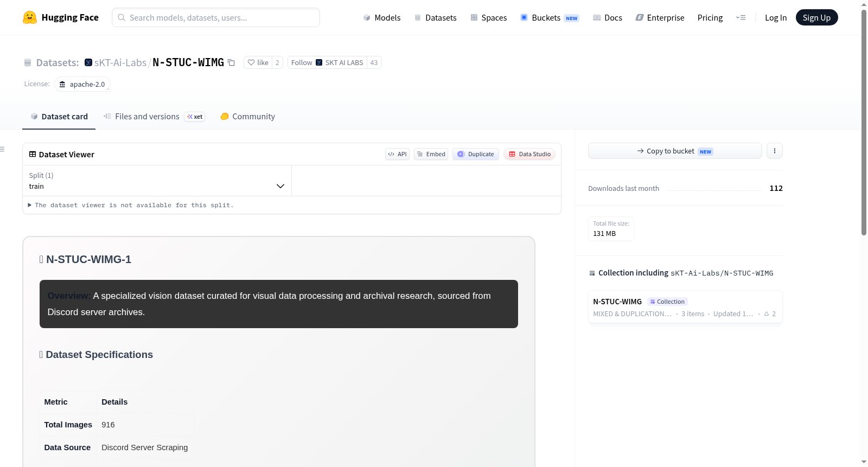Screen dimensions: 868x467
Task: Open the three-dot options menu
Action: point(775,151)
